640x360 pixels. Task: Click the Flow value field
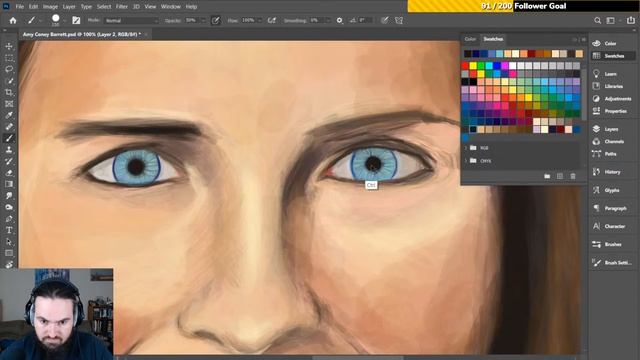pyautogui.click(x=249, y=20)
